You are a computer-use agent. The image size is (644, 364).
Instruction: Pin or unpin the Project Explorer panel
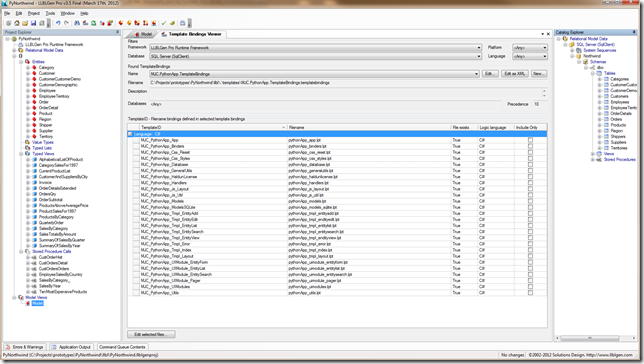117,32
